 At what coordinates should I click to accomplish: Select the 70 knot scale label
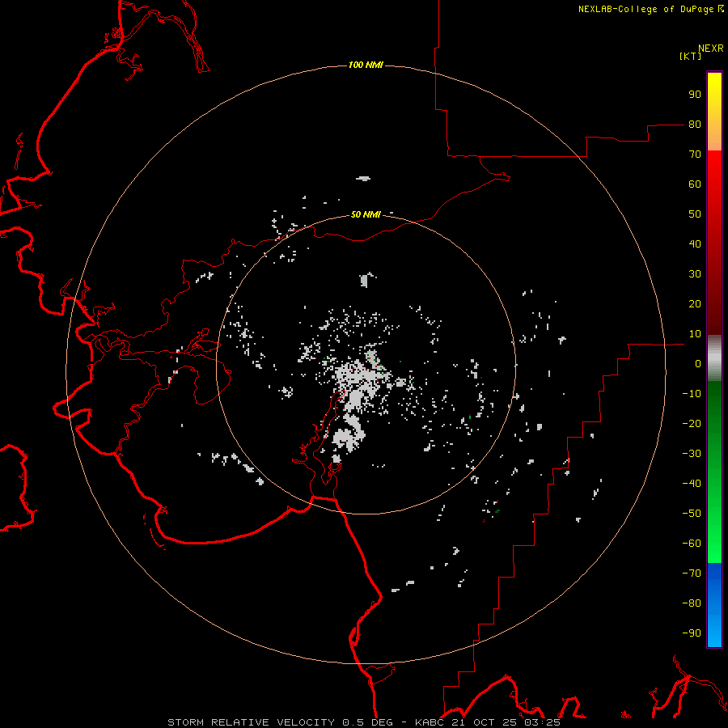pos(695,154)
